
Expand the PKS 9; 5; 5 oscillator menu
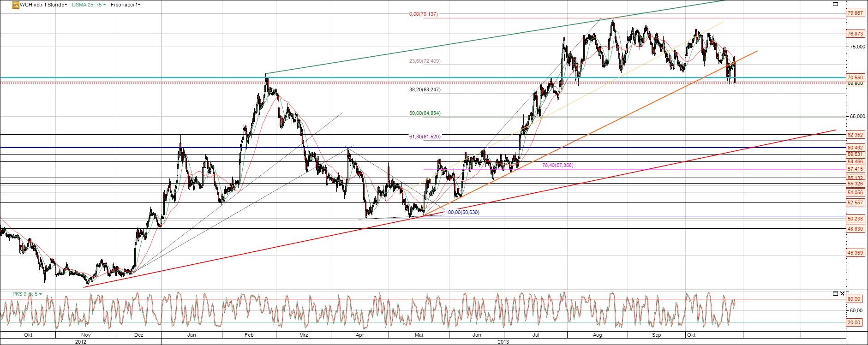click(x=27, y=294)
